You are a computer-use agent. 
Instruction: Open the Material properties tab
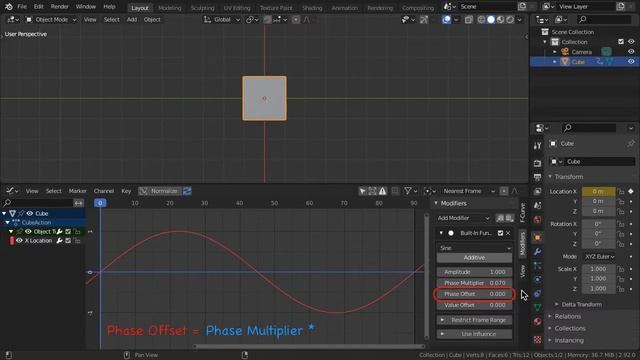coord(538,322)
